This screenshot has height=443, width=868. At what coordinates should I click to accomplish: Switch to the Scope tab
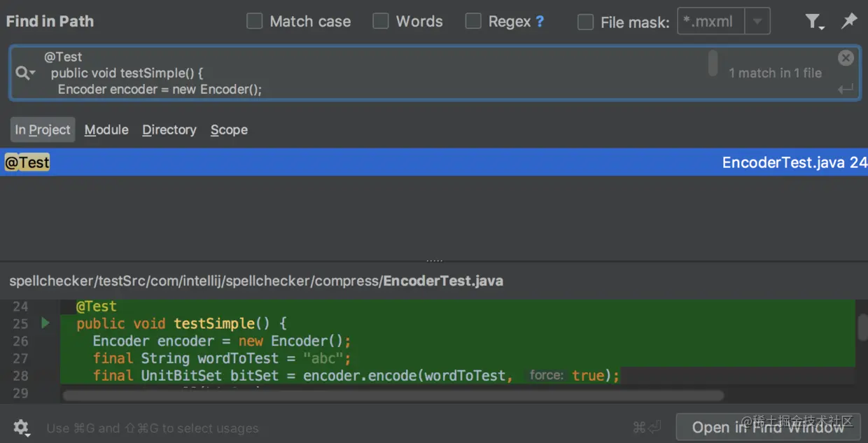(229, 129)
